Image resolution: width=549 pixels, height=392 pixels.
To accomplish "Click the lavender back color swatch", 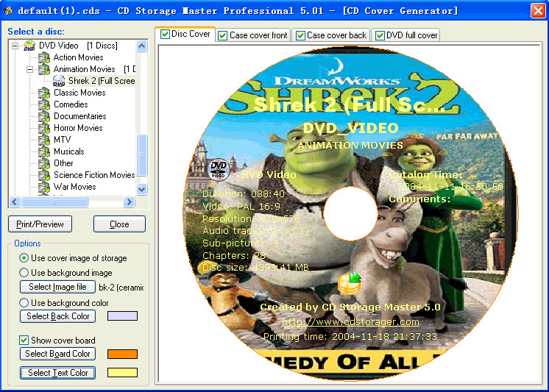I will click(122, 316).
